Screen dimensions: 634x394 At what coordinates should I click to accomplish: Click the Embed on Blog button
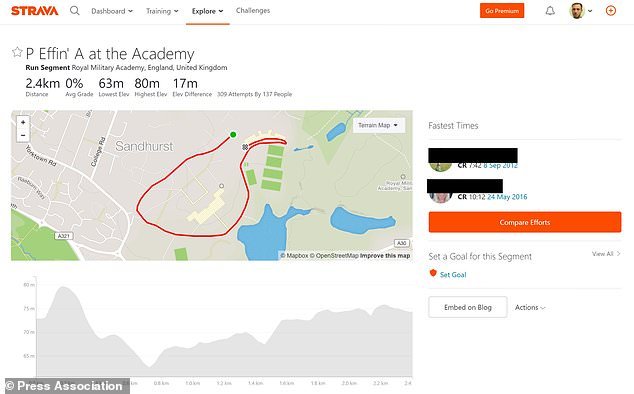(x=468, y=307)
